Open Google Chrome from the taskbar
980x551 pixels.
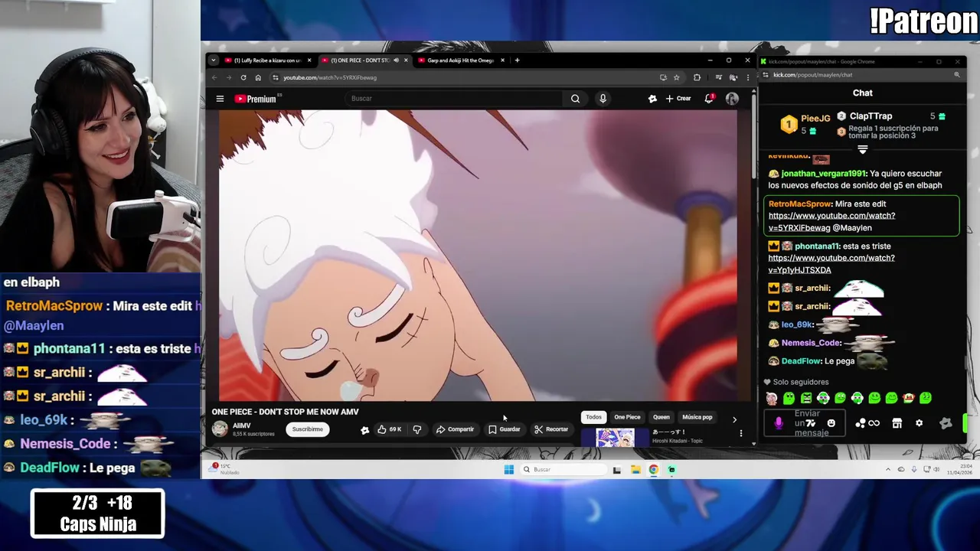point(654,470)
